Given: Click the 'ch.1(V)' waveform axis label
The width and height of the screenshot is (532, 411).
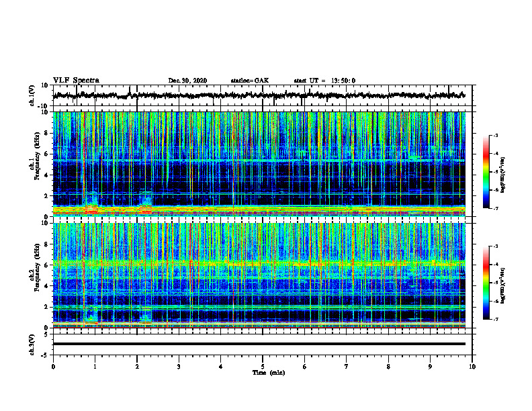Looking at the screenshot, I should (x=32, y=95).
